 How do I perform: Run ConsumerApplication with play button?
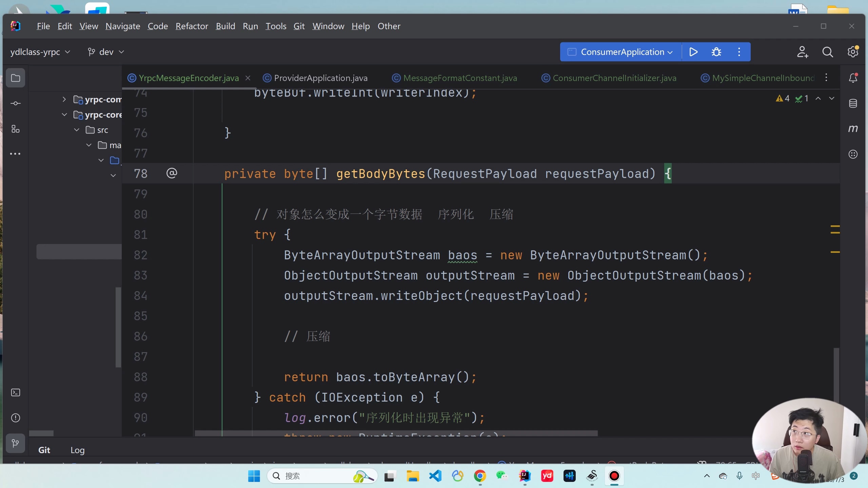tap(693, 52)
